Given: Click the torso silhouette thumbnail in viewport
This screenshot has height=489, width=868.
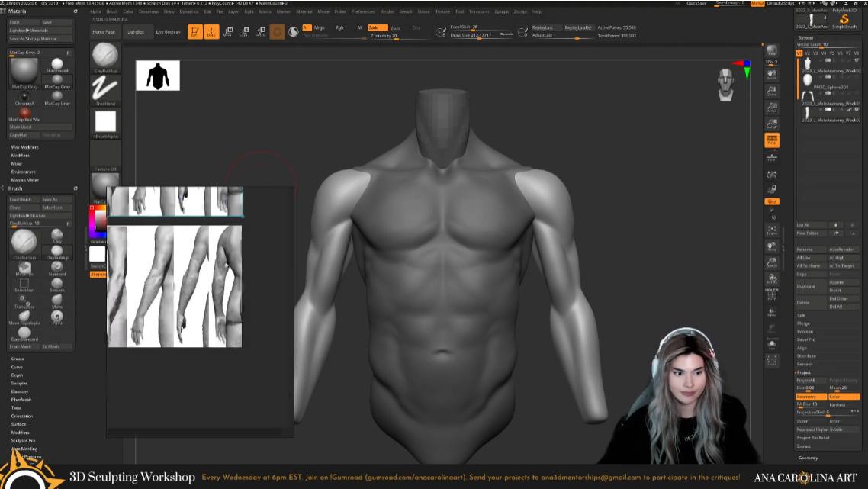Looking at the screenshot, I should pyautogui.click(x=158, y=76).
